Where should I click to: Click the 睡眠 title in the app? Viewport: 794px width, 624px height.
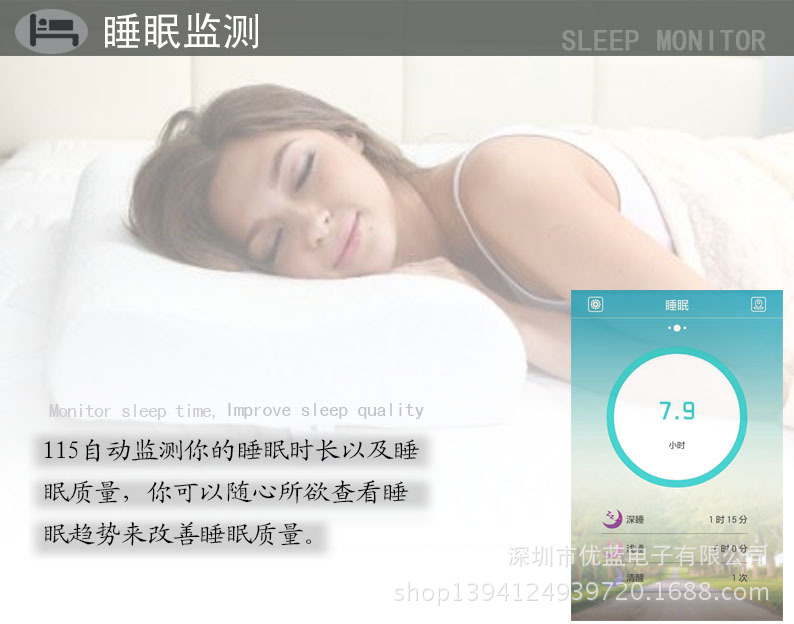click(x=677, y=305)
